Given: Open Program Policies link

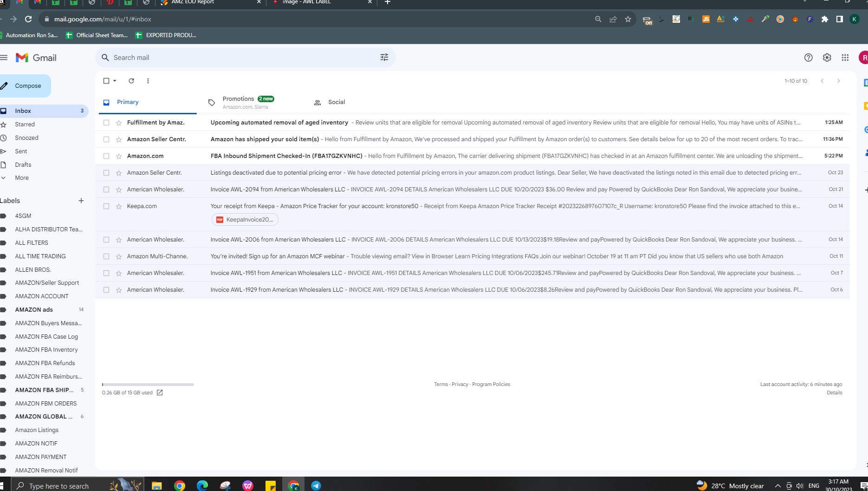Looking at the screenshot, I should tap(491, 384).
